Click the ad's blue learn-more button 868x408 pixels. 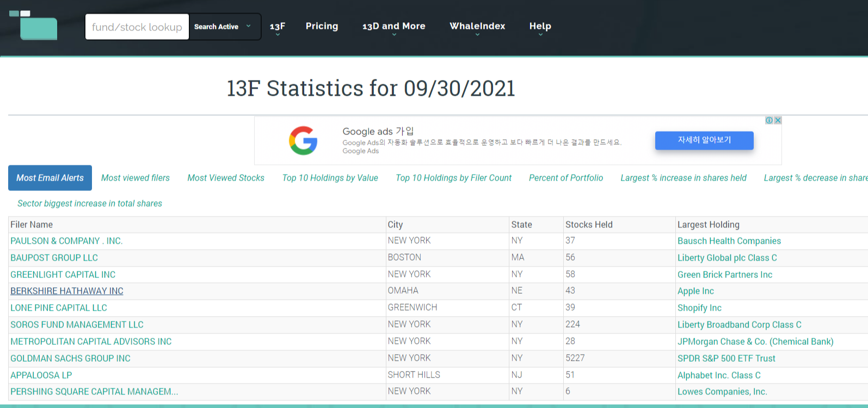[x=704, y=140]
